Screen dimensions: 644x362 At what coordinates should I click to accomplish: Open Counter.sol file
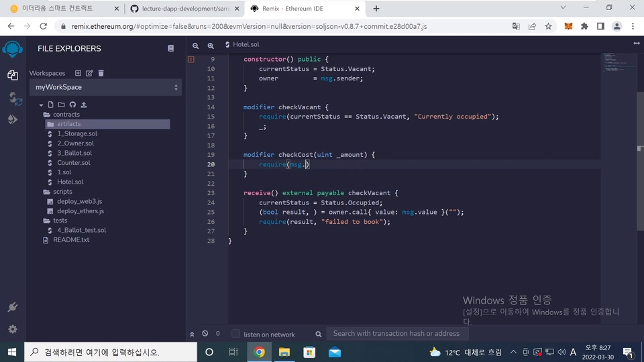click(74, 162)
